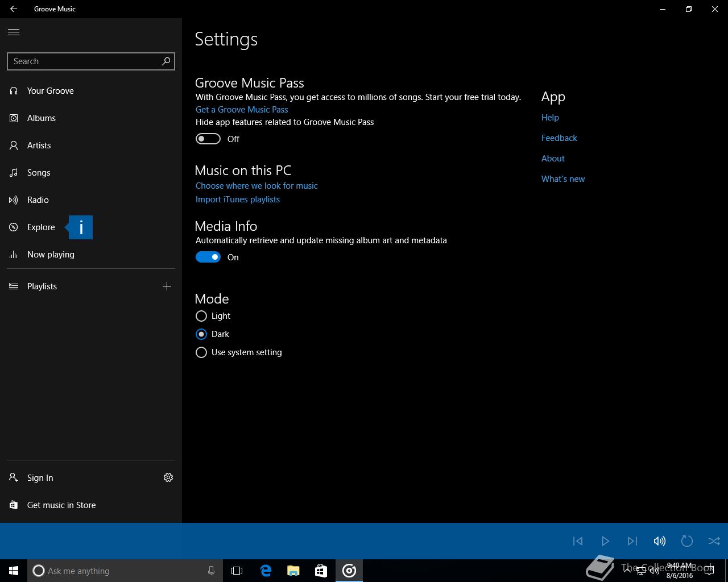The image size is (728, 582).
Task: Toggle the Repeat button
Action: (687, 541)
